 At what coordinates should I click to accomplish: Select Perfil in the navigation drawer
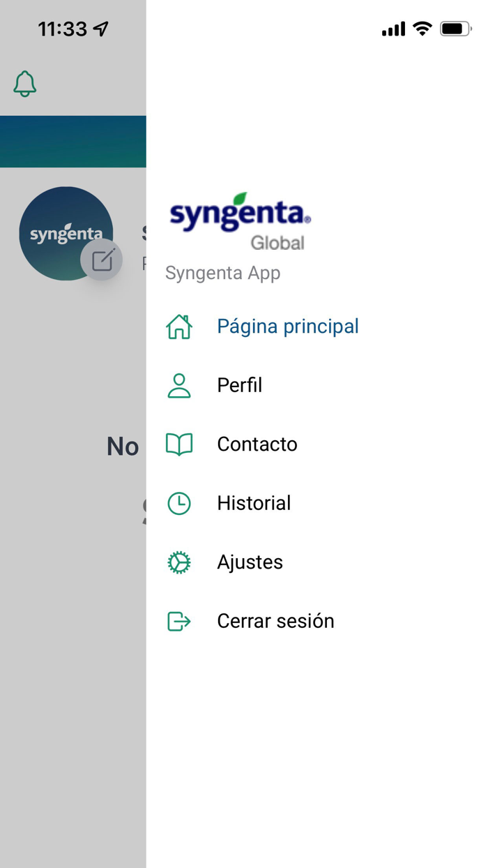pyautogui.click(x=240, y=385)
